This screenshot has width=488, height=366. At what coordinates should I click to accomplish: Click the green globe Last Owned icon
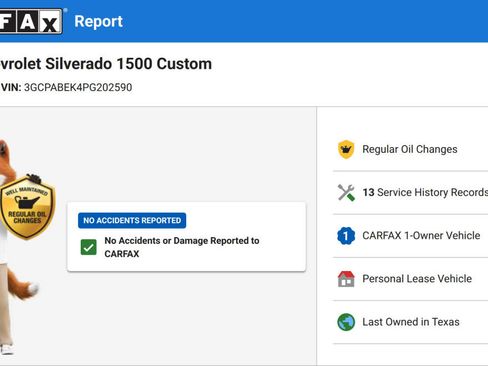(346, 322)
